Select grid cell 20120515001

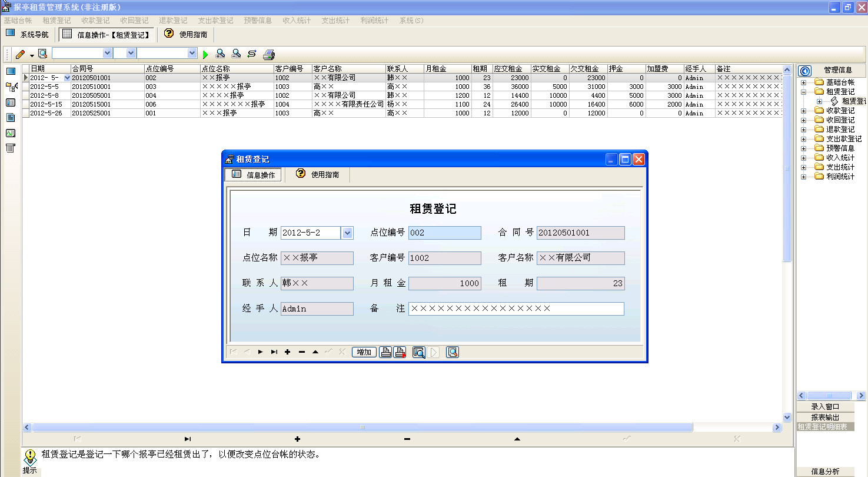[x=107, y=104]
